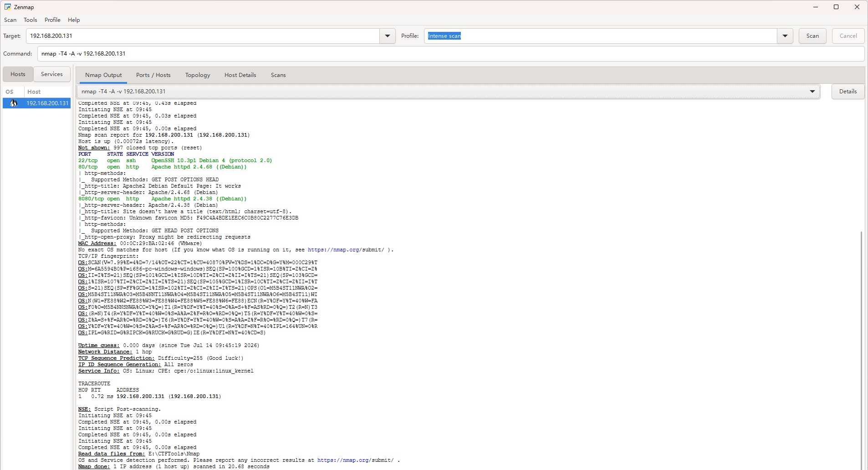
Task: Click the 8080/tcp open http line
Action: 162,199
